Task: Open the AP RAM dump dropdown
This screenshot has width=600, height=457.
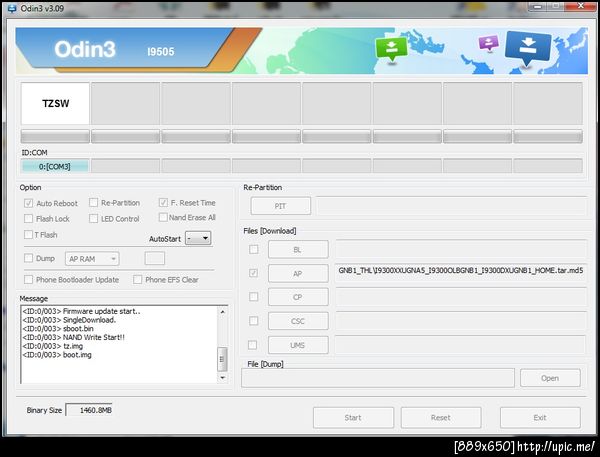Action: click(x=92, y=259)
